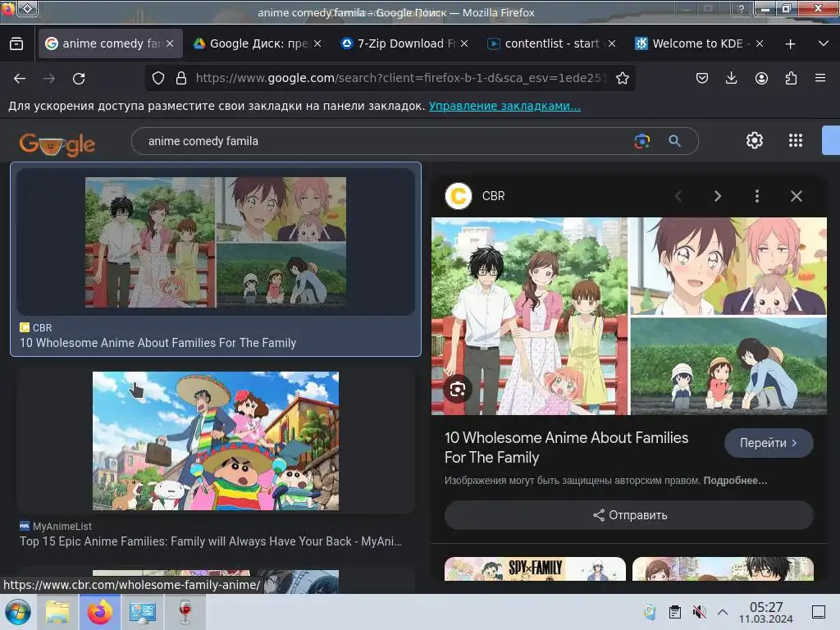Close the anime comedy search tab

coord(170,43)
